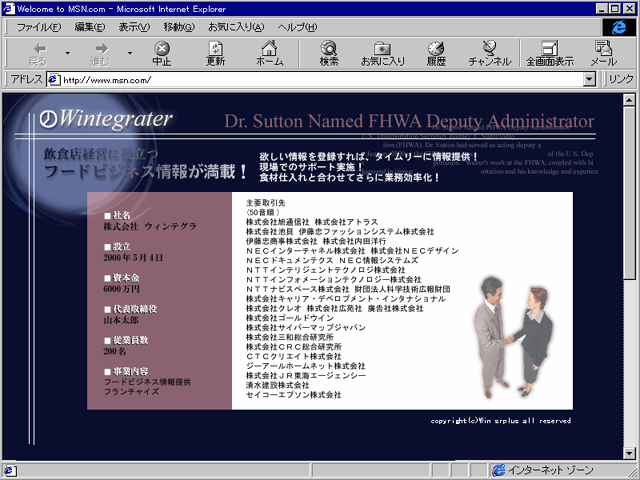Screen dimensions: 640x480
Task: Click the vertical scrollbar down arrow
Action: [x=629, y=452]
